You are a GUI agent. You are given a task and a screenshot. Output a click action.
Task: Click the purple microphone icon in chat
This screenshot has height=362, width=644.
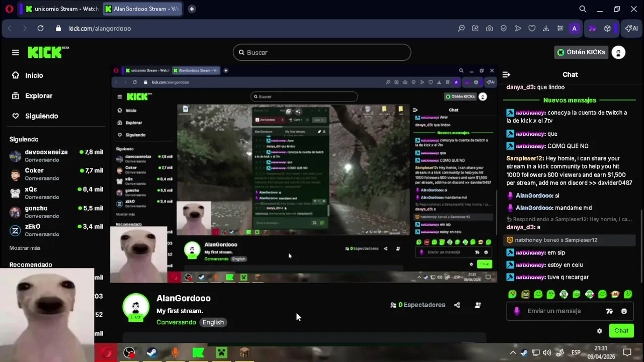click(516, 311)
